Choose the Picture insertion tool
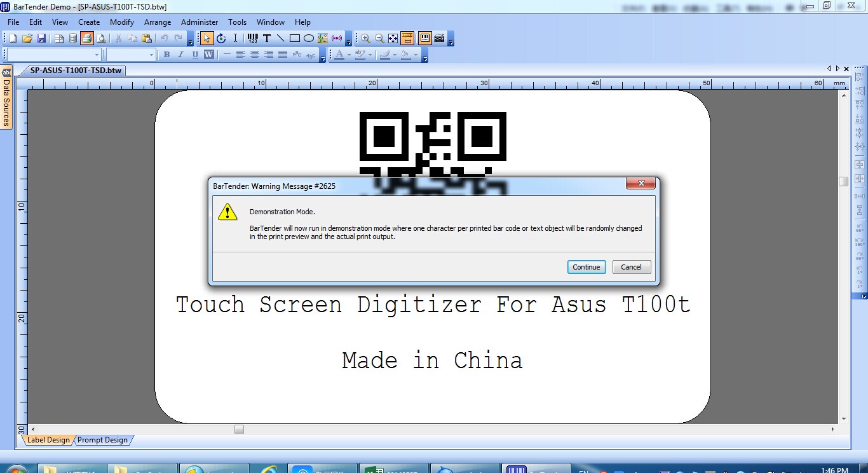Image resolution: width=868 pixels, height=473 pixels. tap(323, 39)
